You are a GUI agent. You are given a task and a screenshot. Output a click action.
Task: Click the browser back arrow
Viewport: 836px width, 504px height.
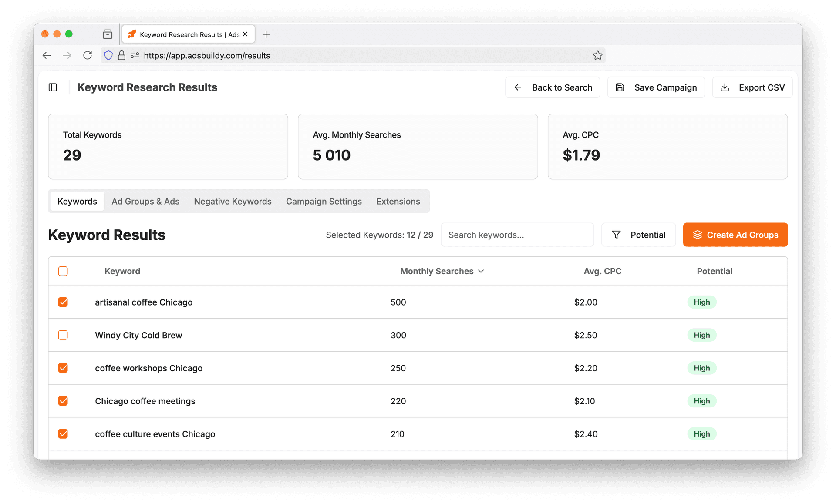click(47, 55)
